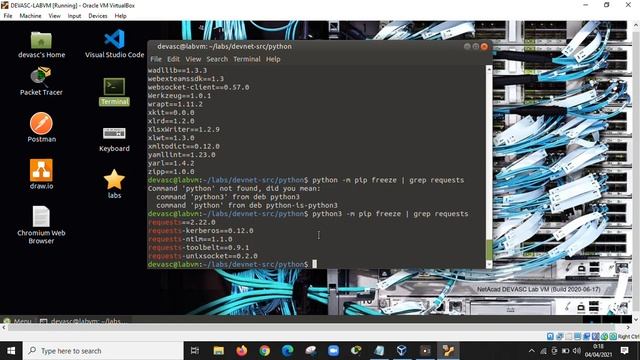Click "Command 'python' not found" message
The width and height of the screenshot is (640, 360).
click(x=234, y=189)
